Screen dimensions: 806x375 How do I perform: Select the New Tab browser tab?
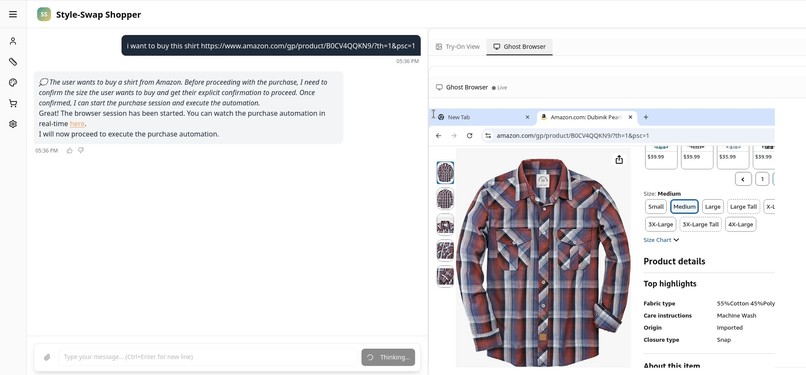tap(484, 117)
